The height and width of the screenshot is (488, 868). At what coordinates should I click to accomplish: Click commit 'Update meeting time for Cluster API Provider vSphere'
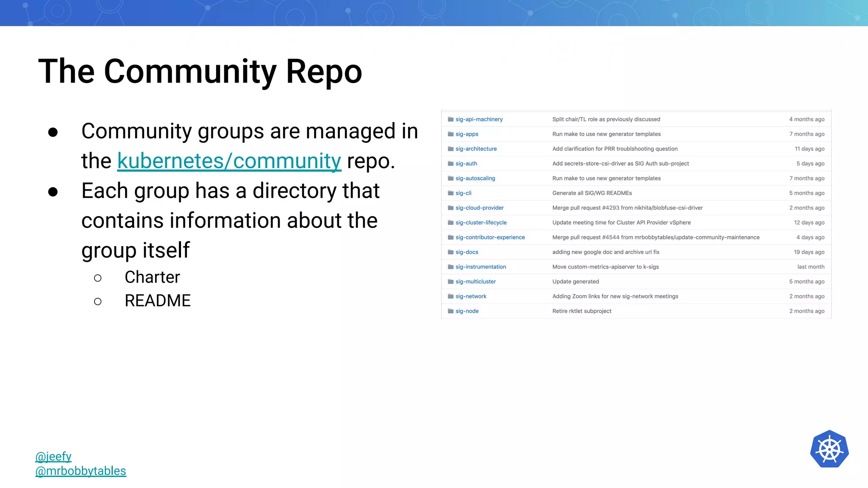click(621, 223)
